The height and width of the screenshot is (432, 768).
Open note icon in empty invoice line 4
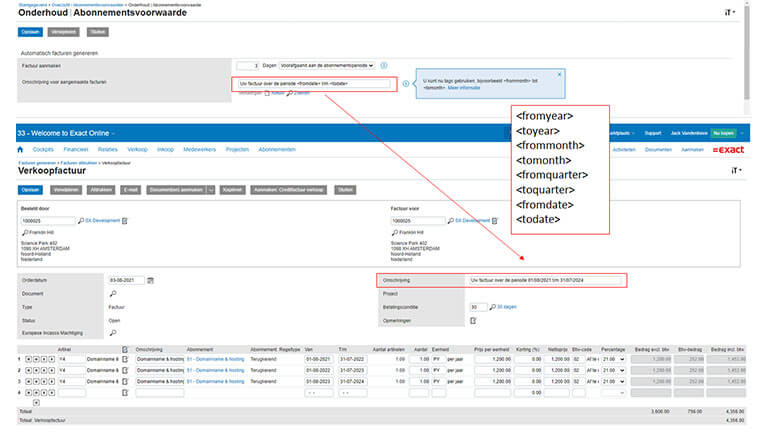[x=125, y=393]
